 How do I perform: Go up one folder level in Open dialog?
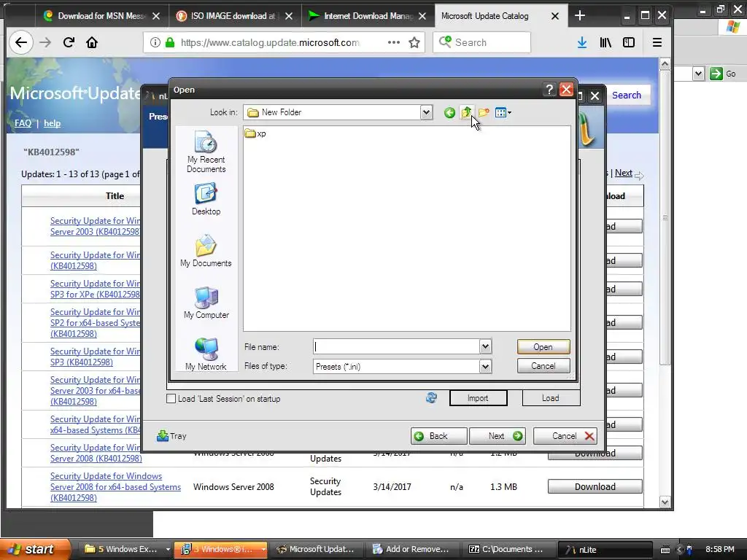coord(466,113)
